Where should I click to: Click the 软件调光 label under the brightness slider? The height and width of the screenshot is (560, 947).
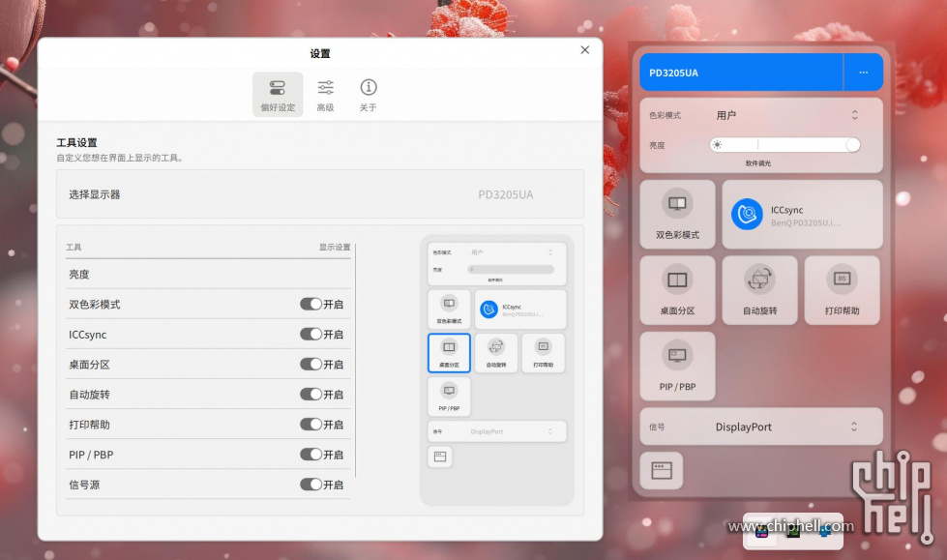click(x=758, y=163)
